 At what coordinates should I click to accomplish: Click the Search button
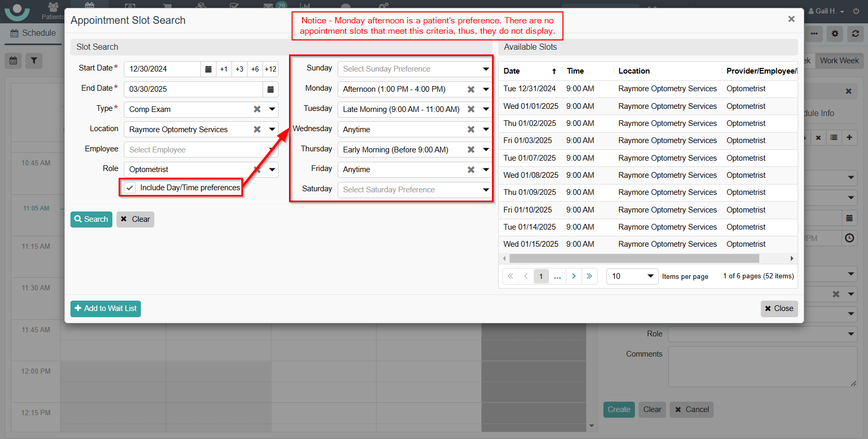point(91,219)
